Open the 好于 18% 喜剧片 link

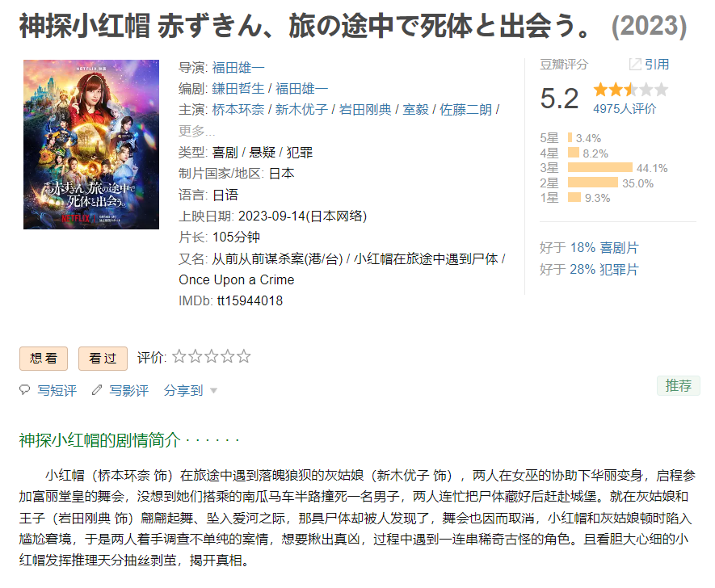[604, 247]
